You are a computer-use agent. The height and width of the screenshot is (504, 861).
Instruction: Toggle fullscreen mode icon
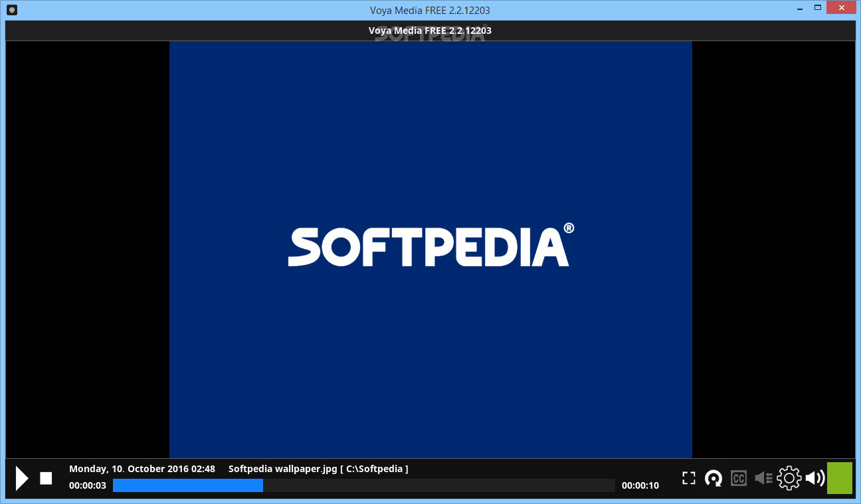click(689, 478)
